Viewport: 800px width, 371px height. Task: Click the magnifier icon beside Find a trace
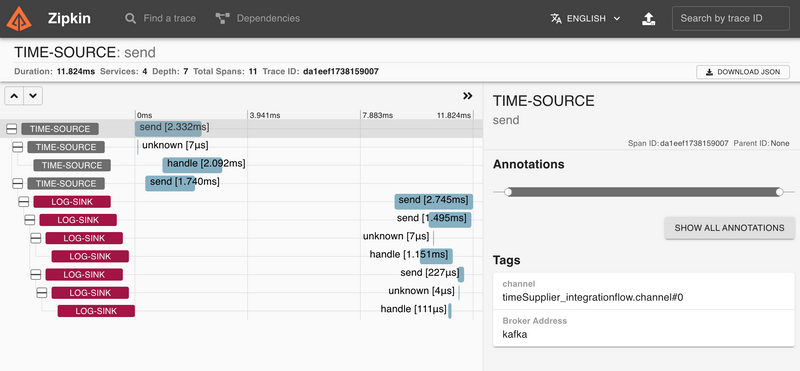(131, 18)
